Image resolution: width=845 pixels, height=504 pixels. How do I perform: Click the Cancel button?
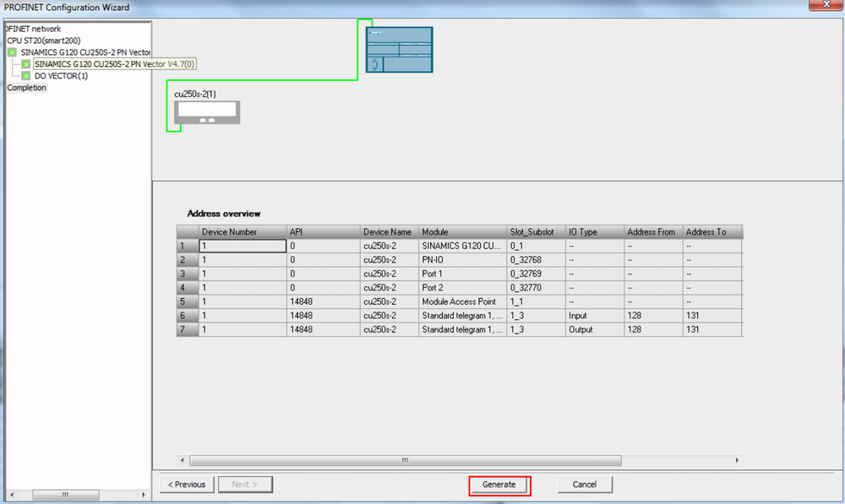585,485
